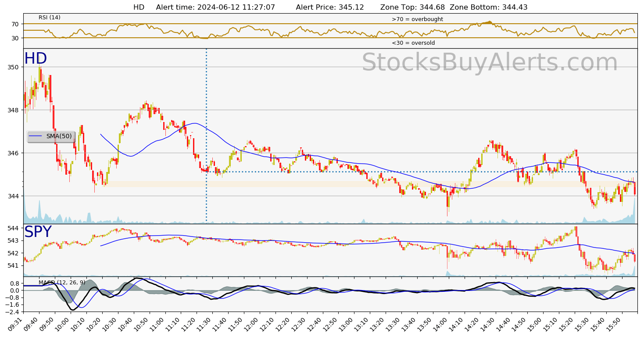Click the SMA(50) legend box

(x=51, y=136)
